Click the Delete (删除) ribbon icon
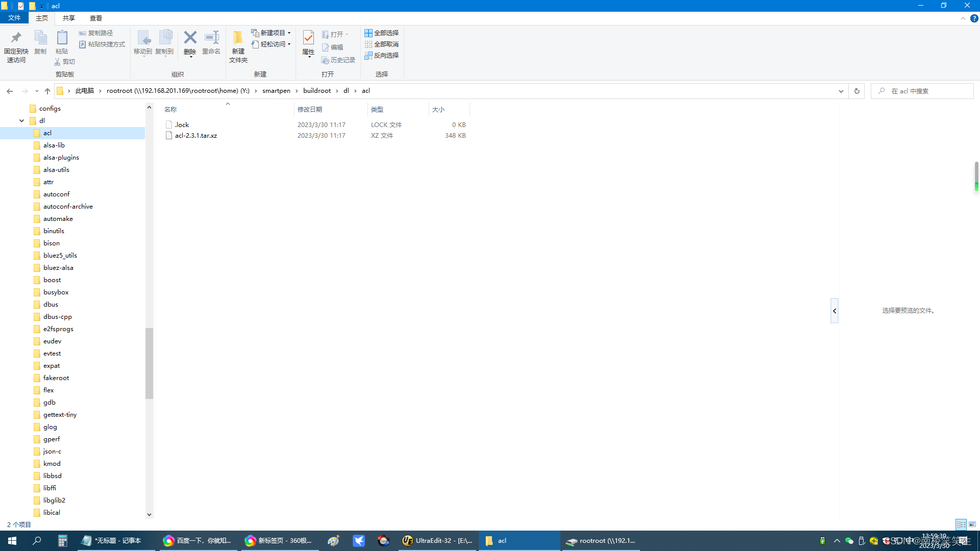This screenshot has height=551, width=980. 190,38
